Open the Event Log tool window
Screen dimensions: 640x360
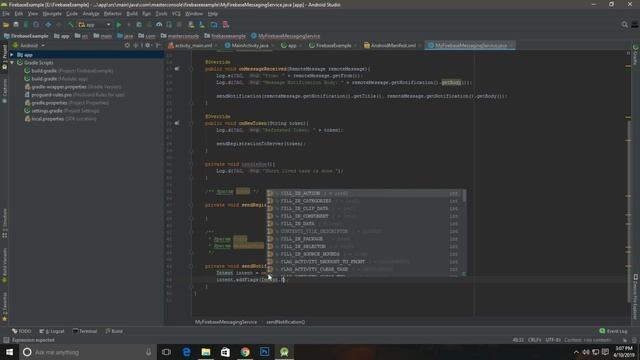point(613,331)
